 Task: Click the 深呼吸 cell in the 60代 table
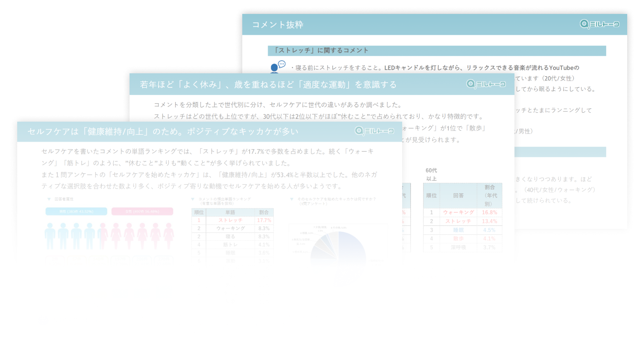458,247
